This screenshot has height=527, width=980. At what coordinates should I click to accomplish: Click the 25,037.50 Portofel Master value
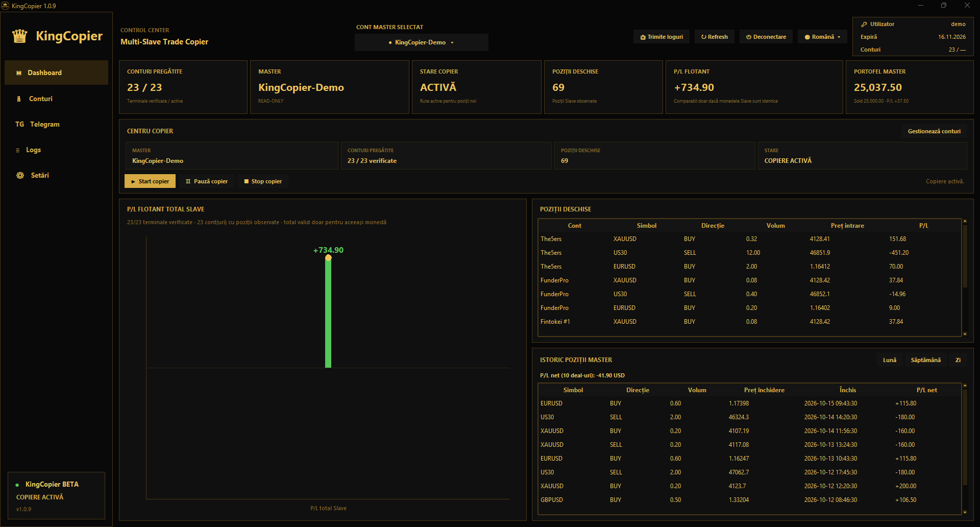pyautogui.click(x=878, y=88)
